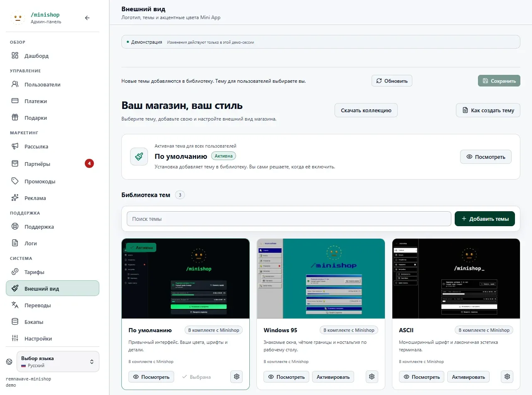Preview the ASCII theme
Screen dimensions: 532x395
pyautogui.click(x=422, y=377)
